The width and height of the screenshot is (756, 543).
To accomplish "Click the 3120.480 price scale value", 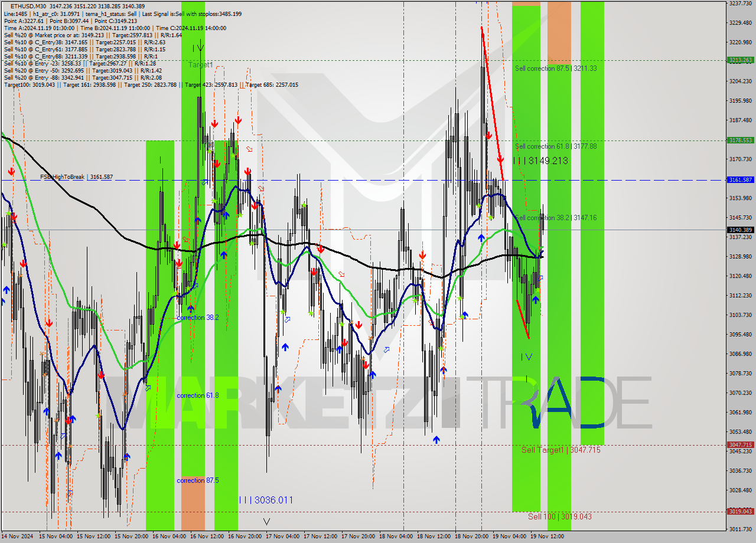I will coord(741,276).
